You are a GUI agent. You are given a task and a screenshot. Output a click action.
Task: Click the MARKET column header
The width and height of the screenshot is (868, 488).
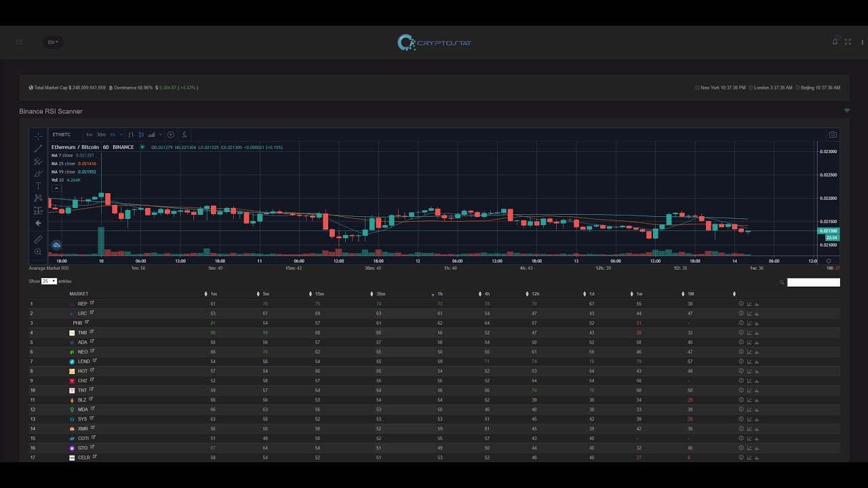79,294
